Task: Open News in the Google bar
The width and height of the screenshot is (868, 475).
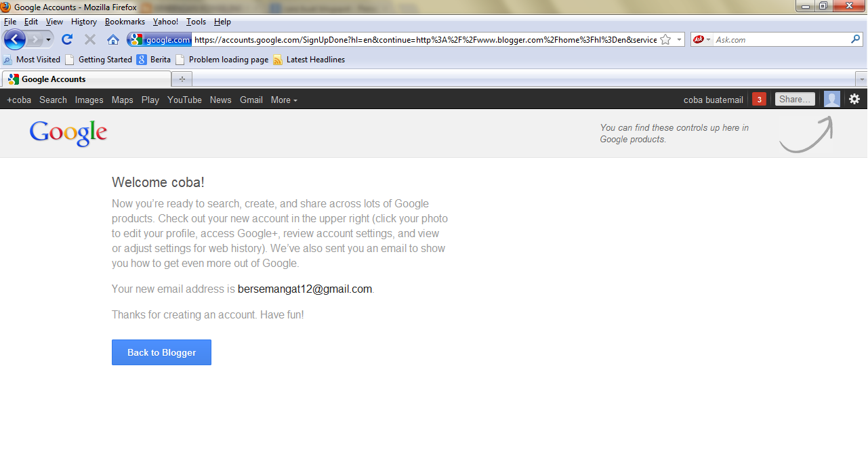Action: coord(220,100)
